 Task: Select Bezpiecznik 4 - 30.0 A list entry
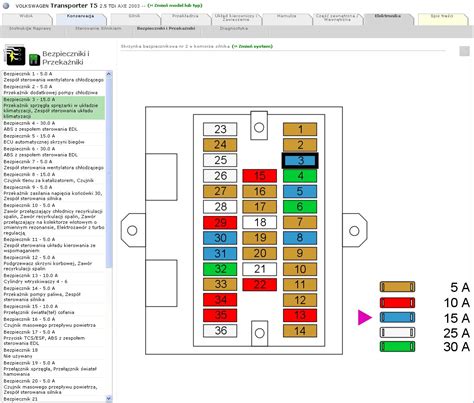coord(53,126)
